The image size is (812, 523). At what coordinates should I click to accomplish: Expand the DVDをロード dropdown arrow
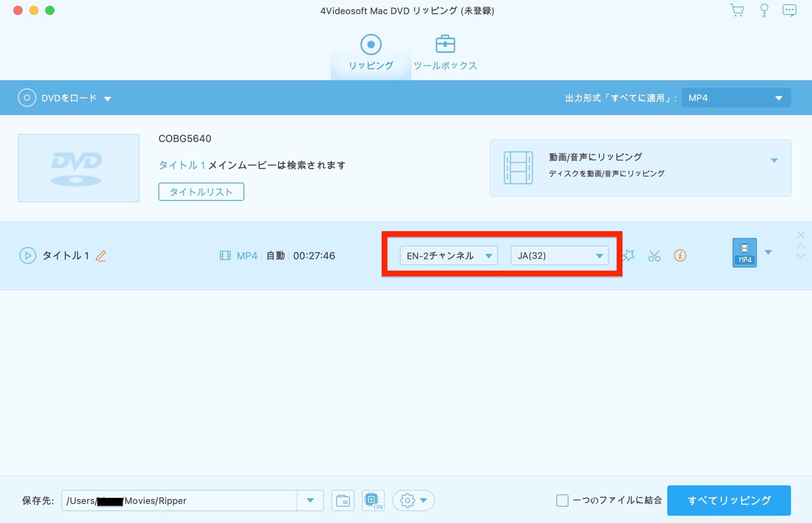(x=108, y=98)
